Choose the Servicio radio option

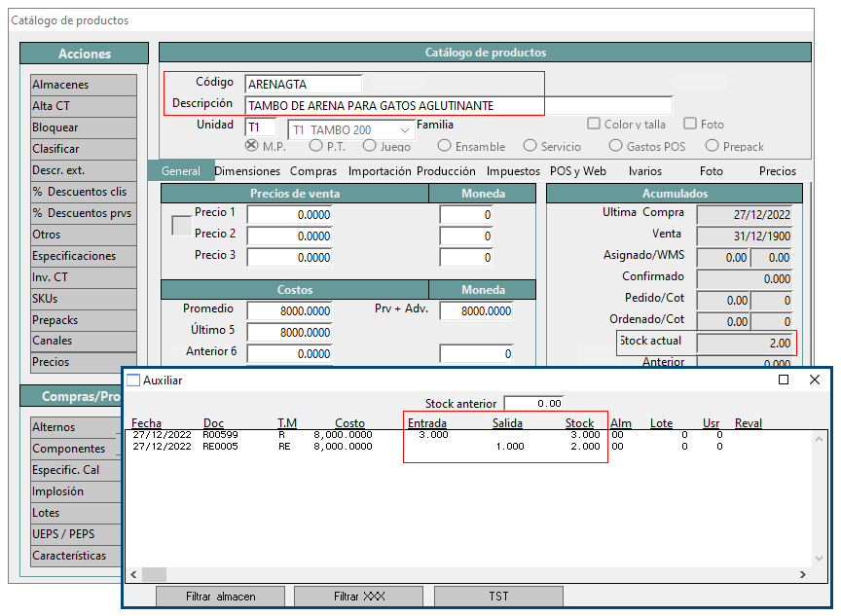530,145
